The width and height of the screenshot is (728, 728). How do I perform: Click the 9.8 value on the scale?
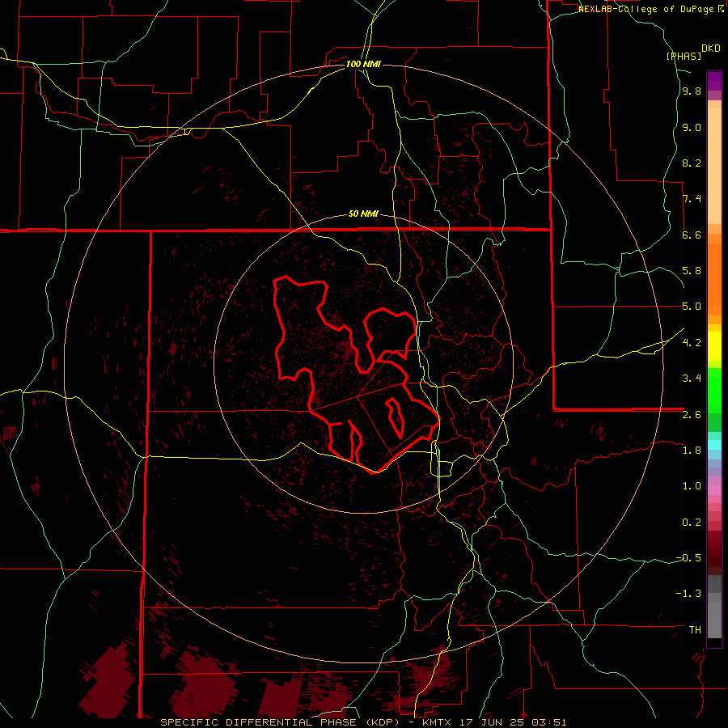coord(692,91)
